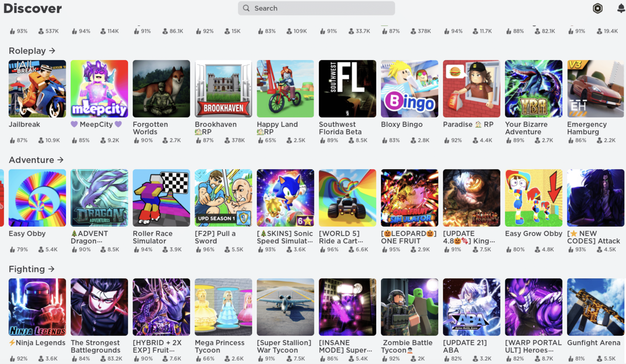The height and width of the screenshot is (364, 626).
Task: Click the Gunfight Arena title text
Action: tap(594, 343)
